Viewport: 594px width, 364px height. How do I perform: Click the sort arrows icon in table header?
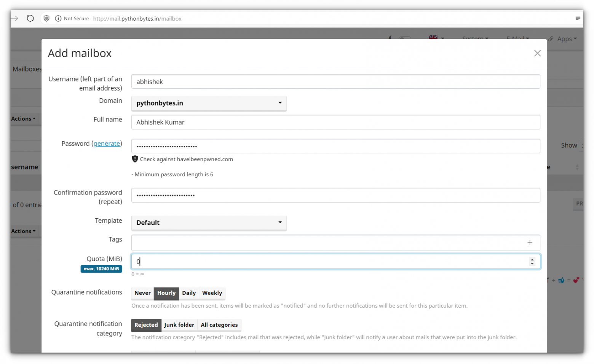click(x=577, y=167)
